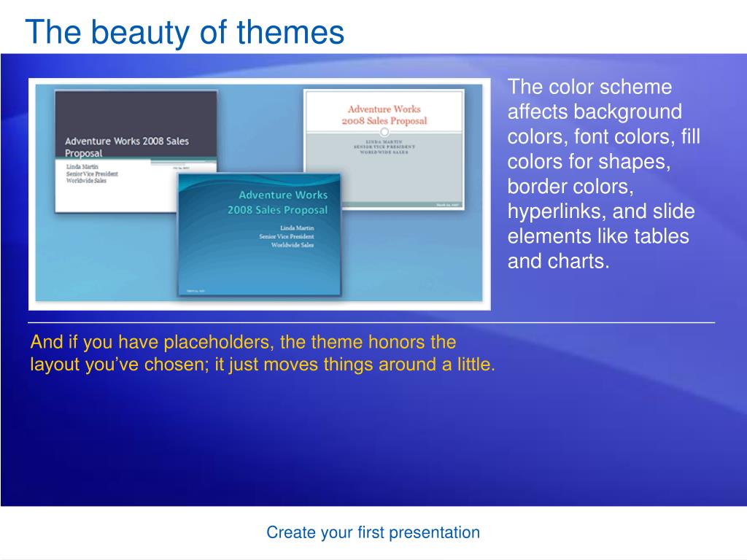The image size is (747, 560).
Task: Click the yellow text 'And if you have placeholders'
Action: click(150, 342)
